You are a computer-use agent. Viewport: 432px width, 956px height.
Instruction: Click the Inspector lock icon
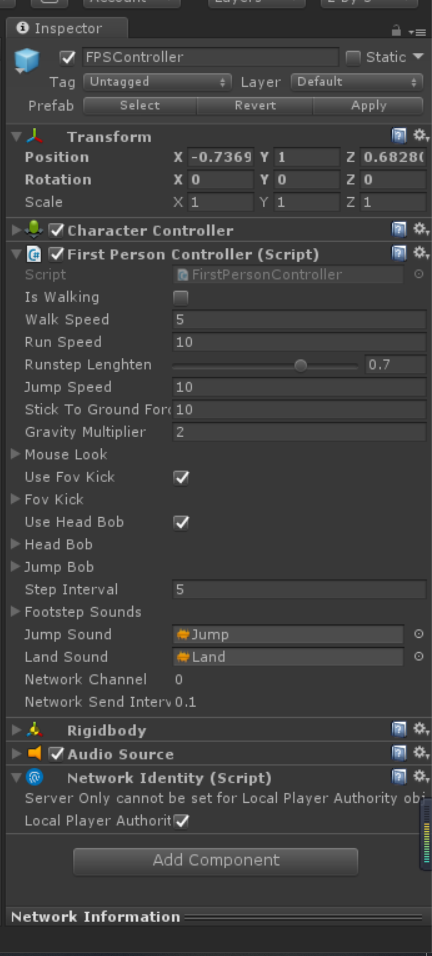pyautogui.click(x=397, y=30)
